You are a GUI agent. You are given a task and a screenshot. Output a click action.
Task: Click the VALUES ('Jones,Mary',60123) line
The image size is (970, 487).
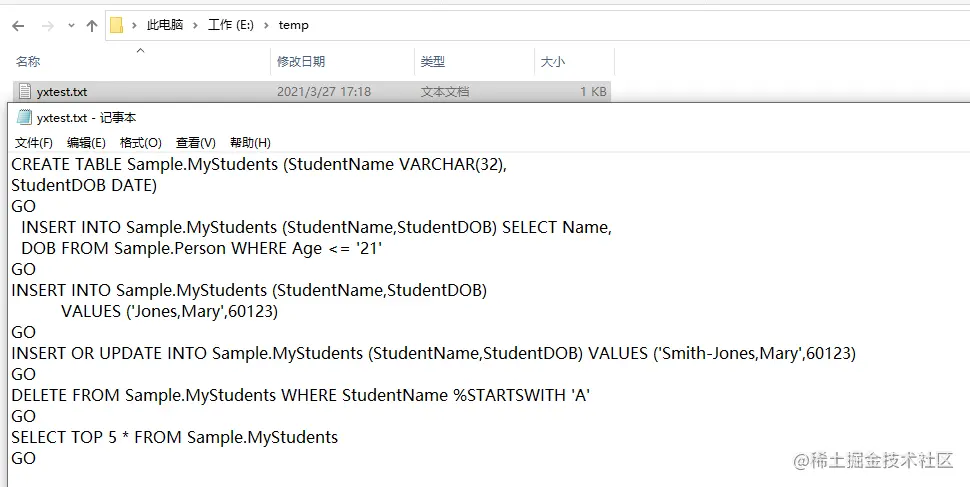(x=170, y=311)
